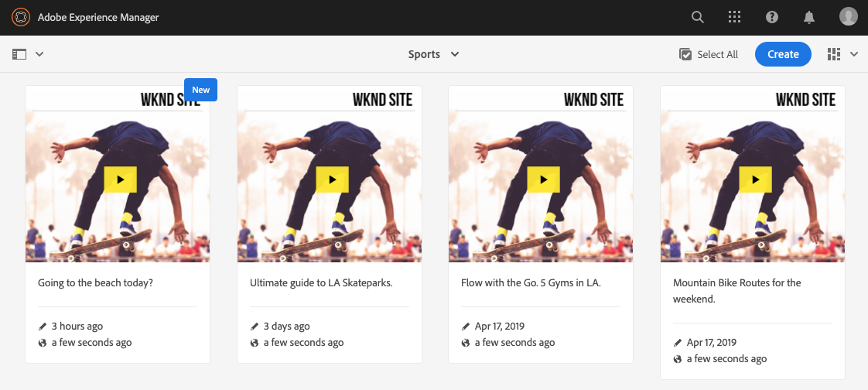The image size is (868, 390).
Task: Click the globe publish icon on the Mountain Bike card
Action: 678,359
